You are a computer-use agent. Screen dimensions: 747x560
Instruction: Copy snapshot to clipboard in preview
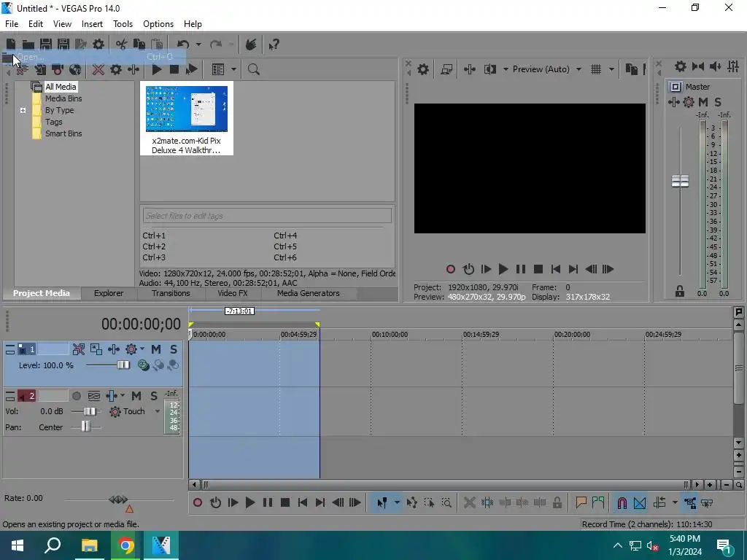coord(632,69)
